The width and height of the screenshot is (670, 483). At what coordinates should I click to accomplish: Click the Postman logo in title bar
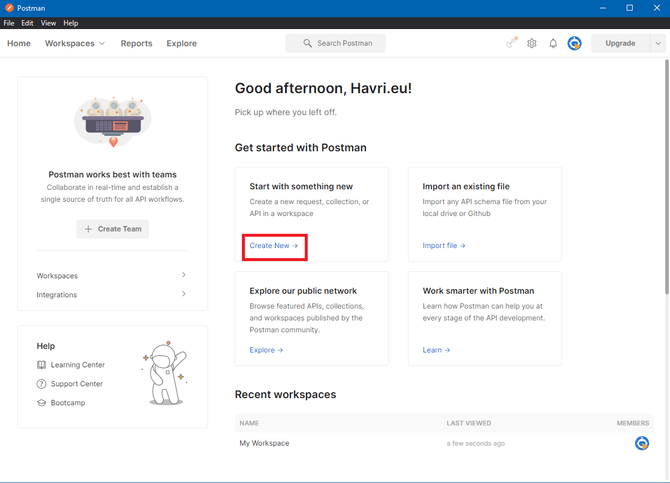9,8
